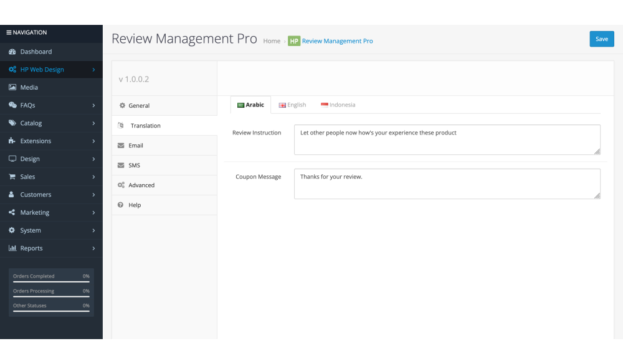Switch to the English language tab
The width and height of the screenshot is (623, 364).
coord(292,105)
